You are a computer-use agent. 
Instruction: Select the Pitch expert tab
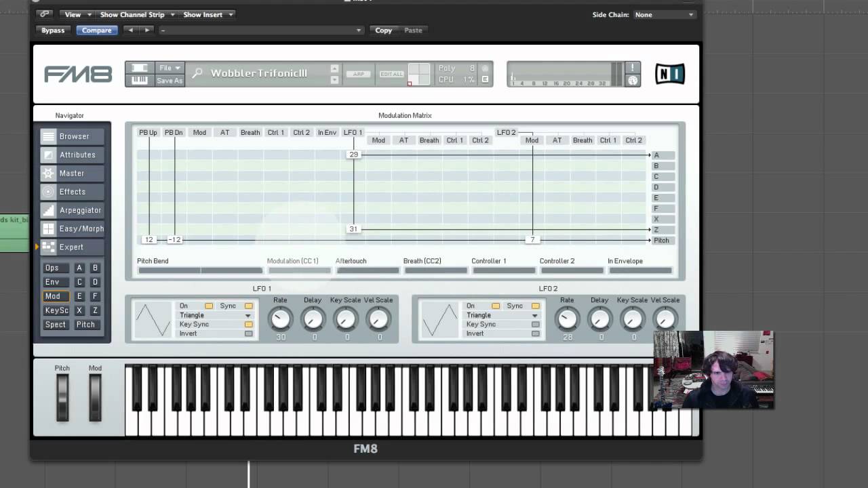[85, 325]
